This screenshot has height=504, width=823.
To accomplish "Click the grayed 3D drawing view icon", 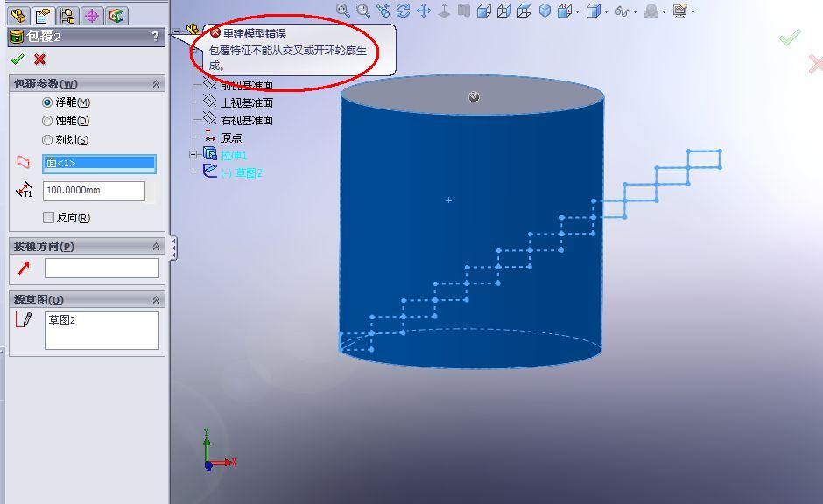I will click(x=463, y=10).
